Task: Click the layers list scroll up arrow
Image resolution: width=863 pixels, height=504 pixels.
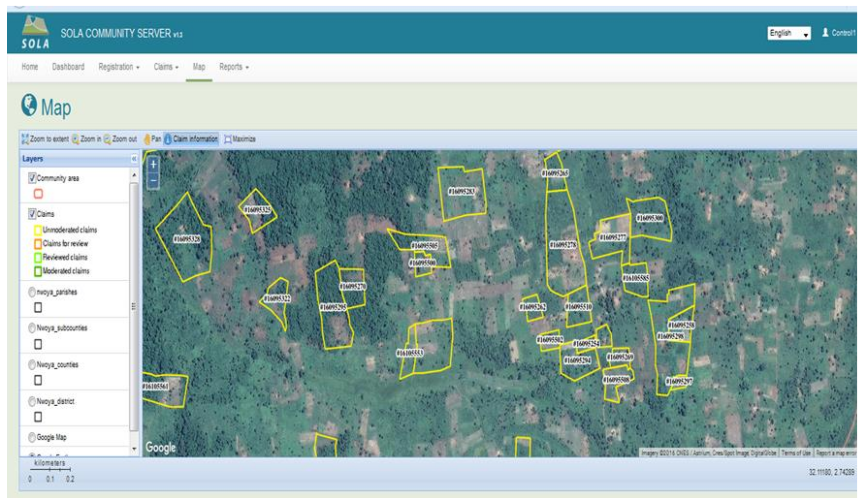Action: 134,175
